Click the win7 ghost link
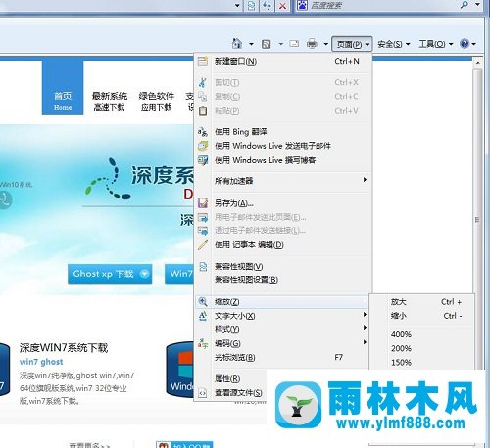The width and height of the screenshot is (490, 448). pos(41,362)
